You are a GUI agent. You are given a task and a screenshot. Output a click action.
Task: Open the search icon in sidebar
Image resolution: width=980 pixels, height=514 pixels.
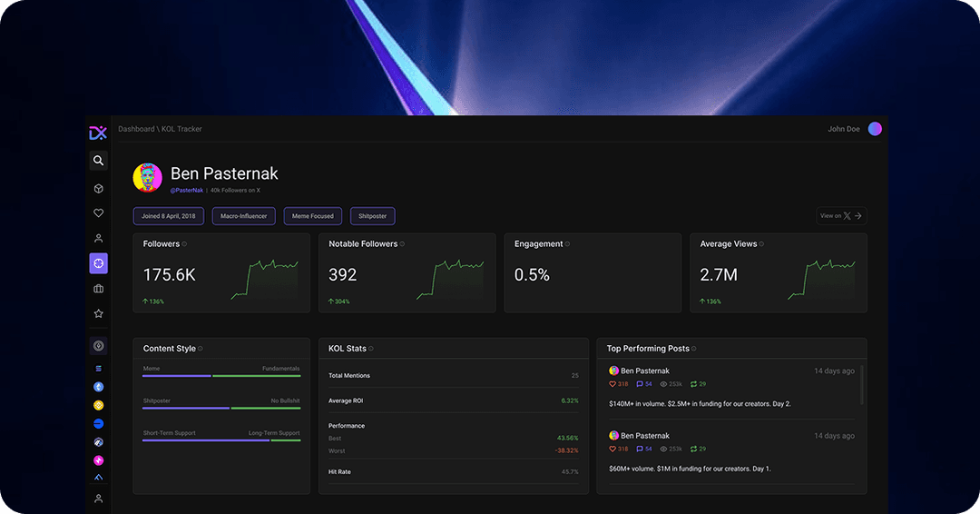click(x=98, y=161)
